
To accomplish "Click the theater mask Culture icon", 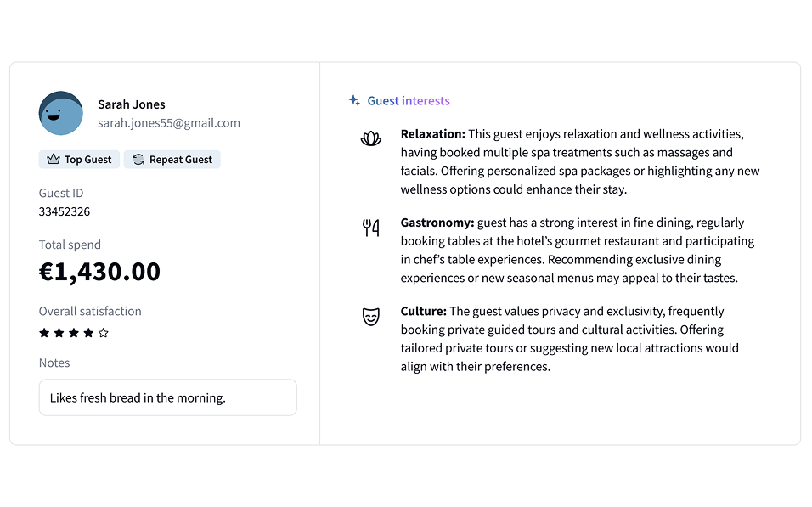I will [x=371, y=317].
